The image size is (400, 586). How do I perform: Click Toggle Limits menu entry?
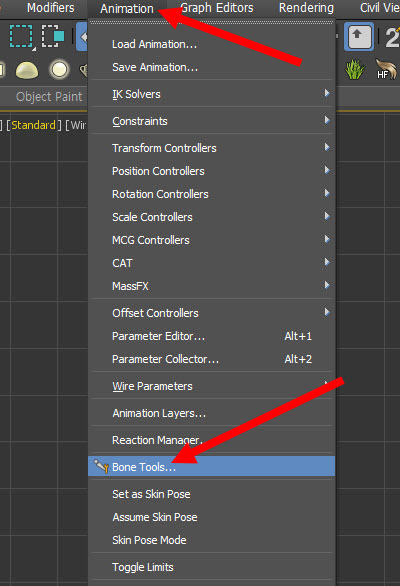212,567
